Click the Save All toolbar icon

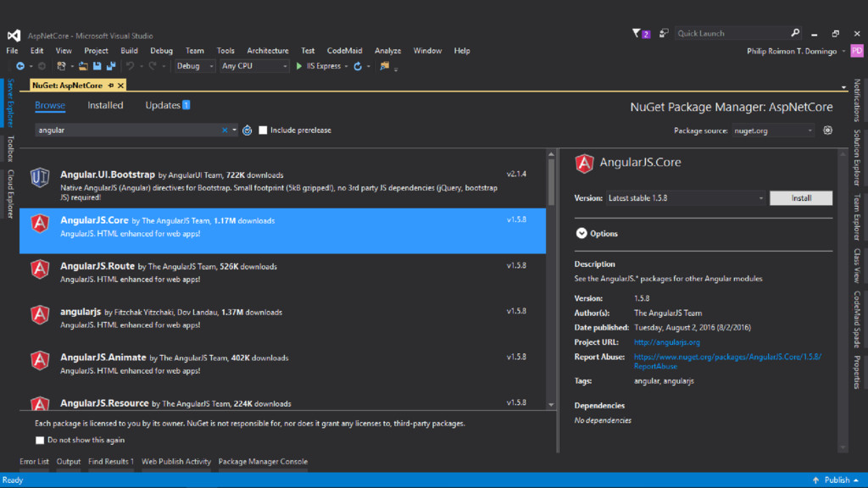pyautogui.click(x=111, y=66)
